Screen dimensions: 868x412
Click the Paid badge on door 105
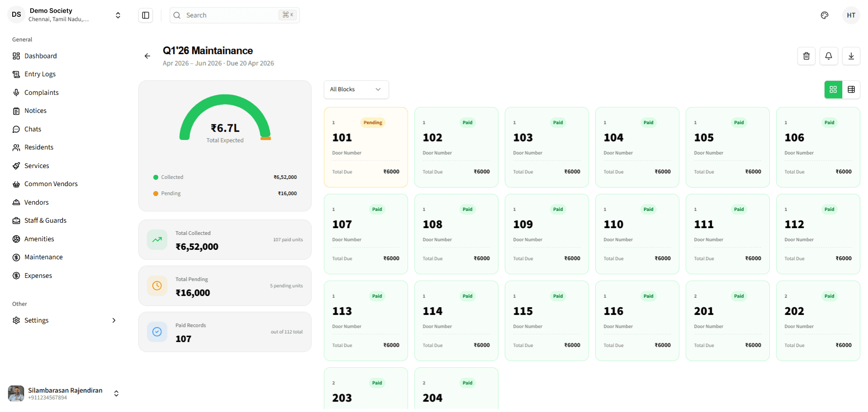[739, 122]
